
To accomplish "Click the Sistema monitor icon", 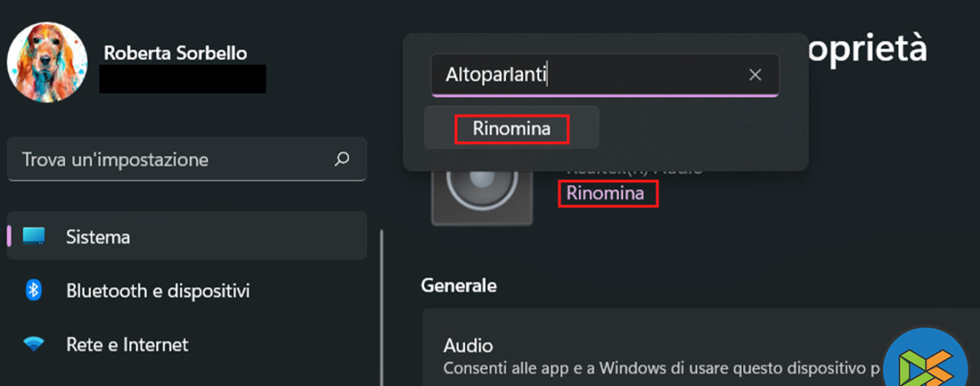I will [x=33, y=237].
